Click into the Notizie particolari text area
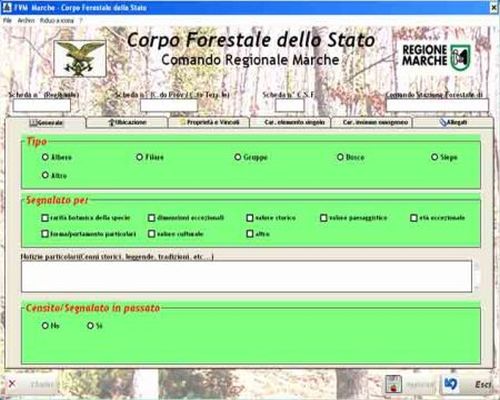Image resolution: width=500 pixels, height=400 pixels. point(247,276)
